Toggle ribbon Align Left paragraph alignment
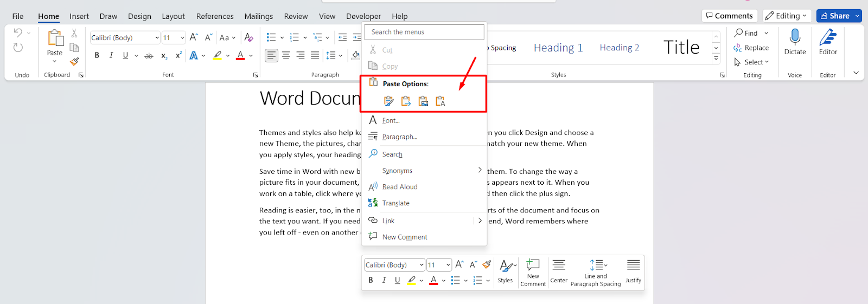 pyautogui.click(x=271, y=55)
